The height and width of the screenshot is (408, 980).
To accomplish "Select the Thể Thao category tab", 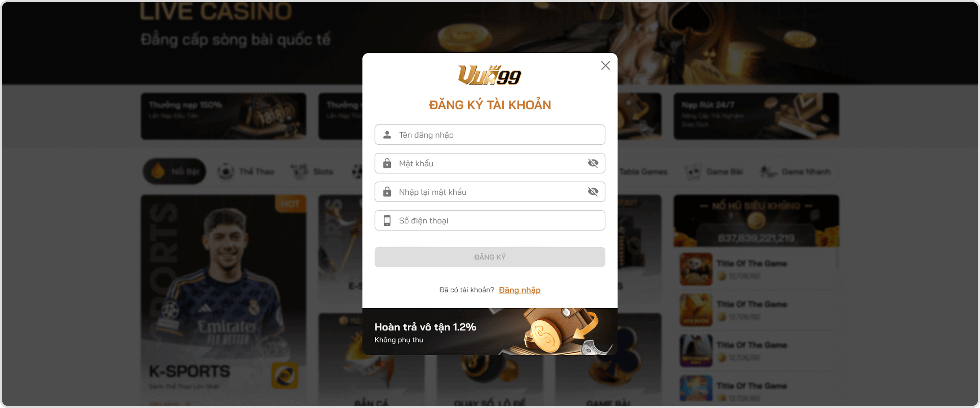I will pos(246,172).
